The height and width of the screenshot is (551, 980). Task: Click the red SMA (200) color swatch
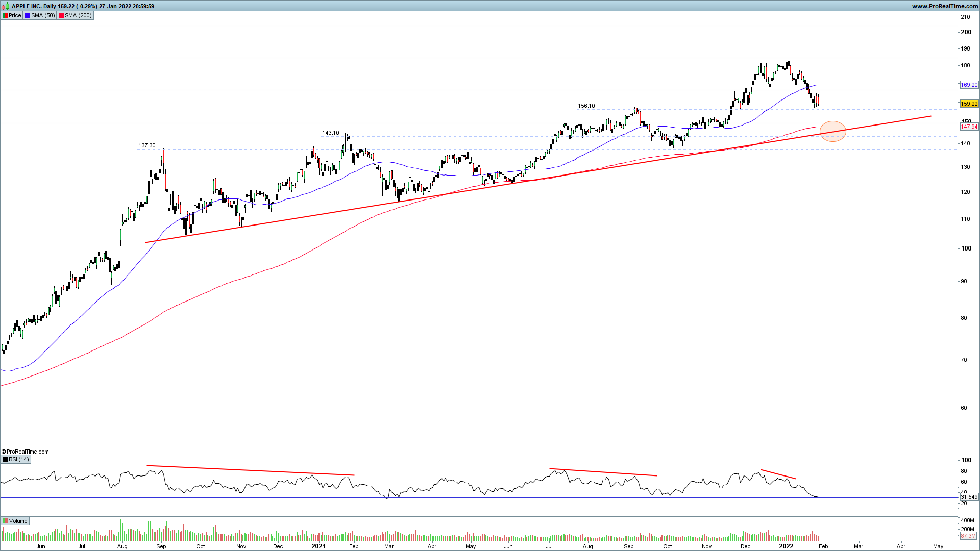tap(61, 15)
